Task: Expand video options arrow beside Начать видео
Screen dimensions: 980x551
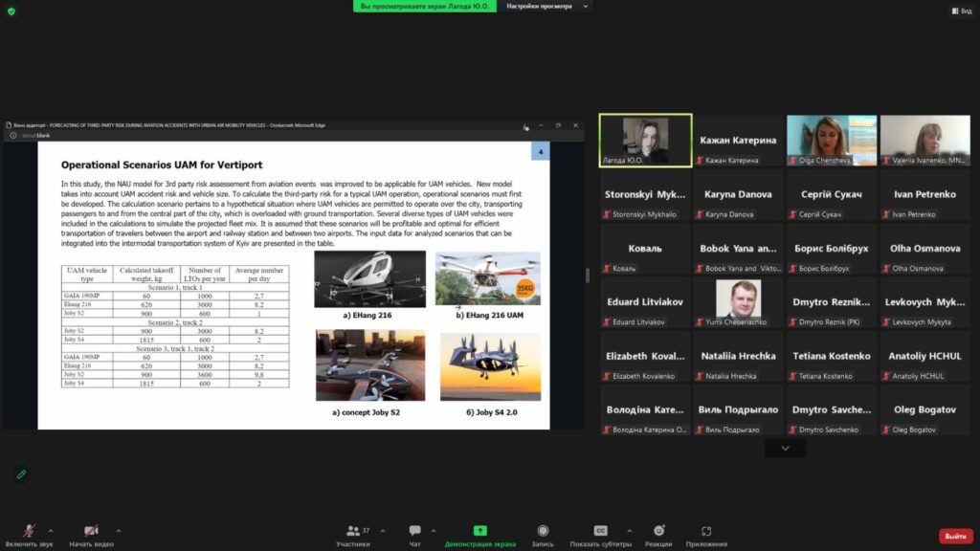Action: (x=119, y=530)
